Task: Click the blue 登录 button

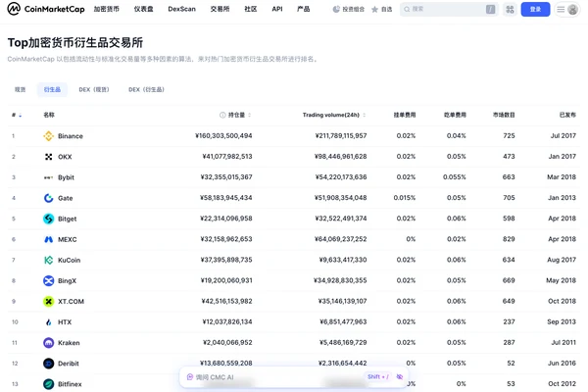Action: click(x=535, y=10)
